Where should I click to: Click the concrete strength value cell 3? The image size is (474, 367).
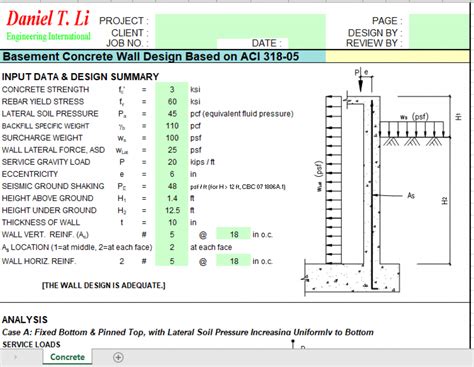(x=172, y=89)
